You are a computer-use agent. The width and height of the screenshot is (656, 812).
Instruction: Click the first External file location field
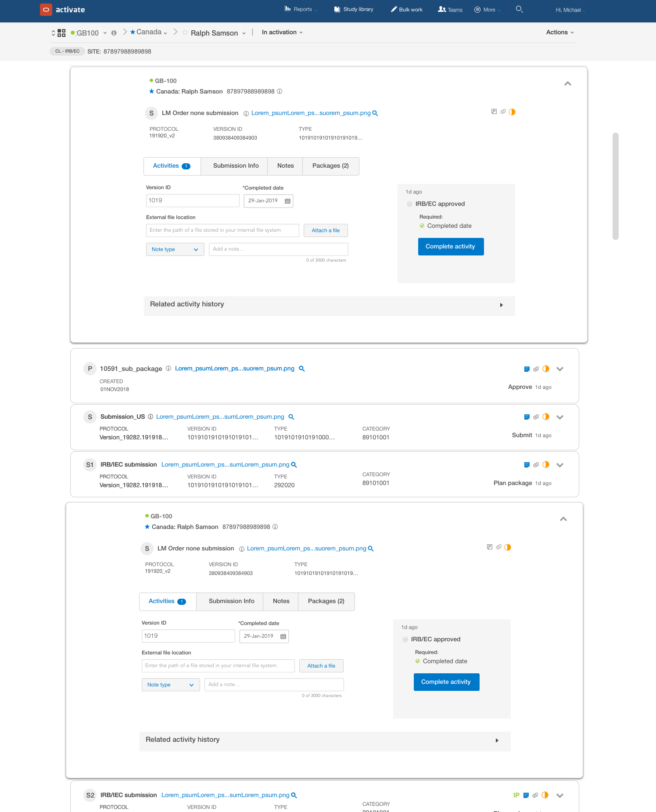222,230
